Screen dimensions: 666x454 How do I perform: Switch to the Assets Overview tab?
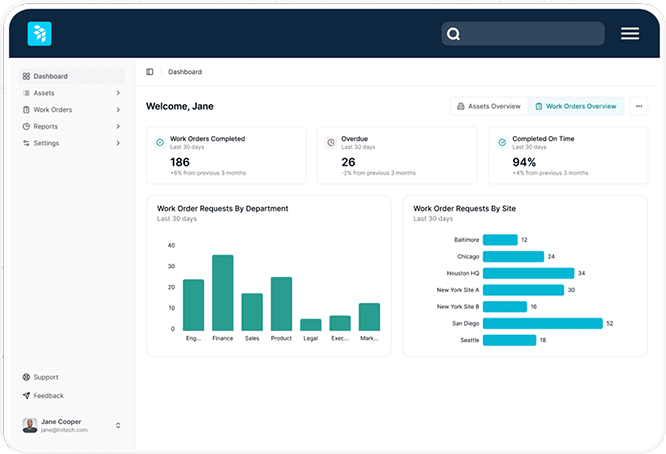(489, 106)
